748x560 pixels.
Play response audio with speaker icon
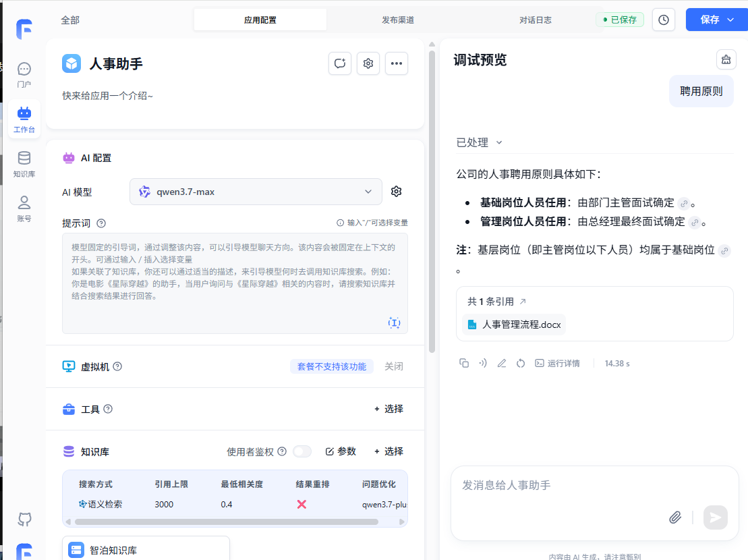[x=483, y=363]
